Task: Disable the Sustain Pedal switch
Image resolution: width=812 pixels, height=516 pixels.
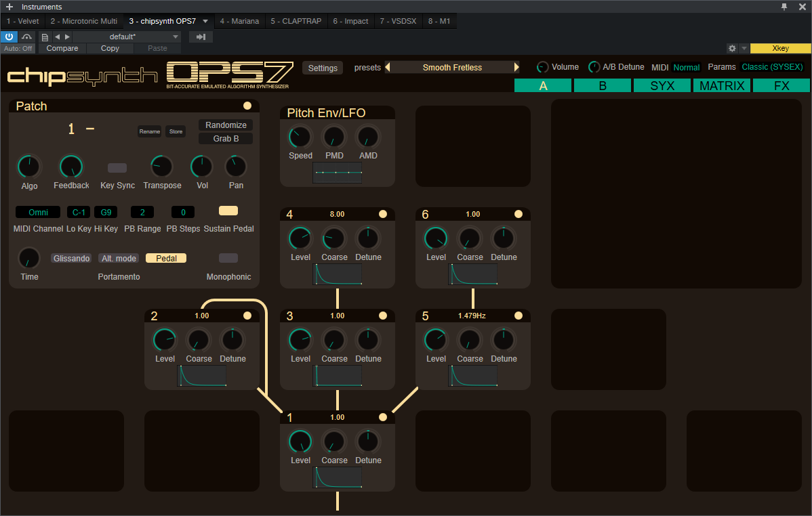Action: pos(228,211)
